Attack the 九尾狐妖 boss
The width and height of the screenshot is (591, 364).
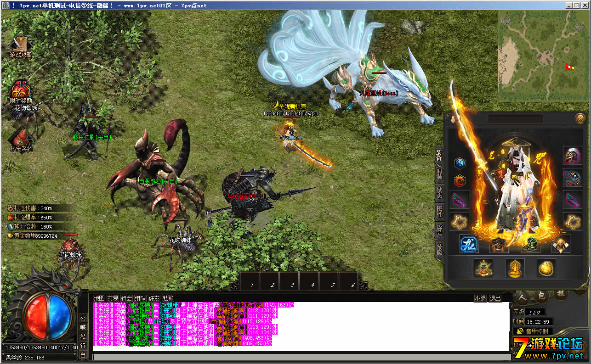click(380, 92)
